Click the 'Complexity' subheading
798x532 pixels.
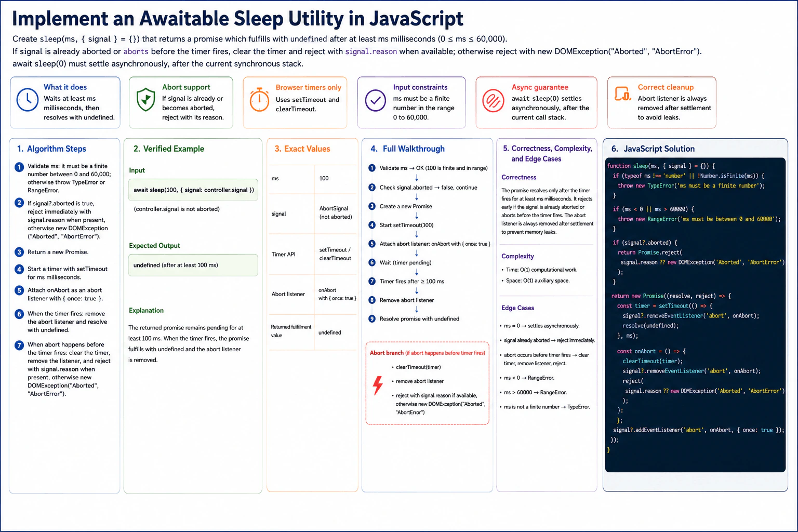(x=517, y=256)
